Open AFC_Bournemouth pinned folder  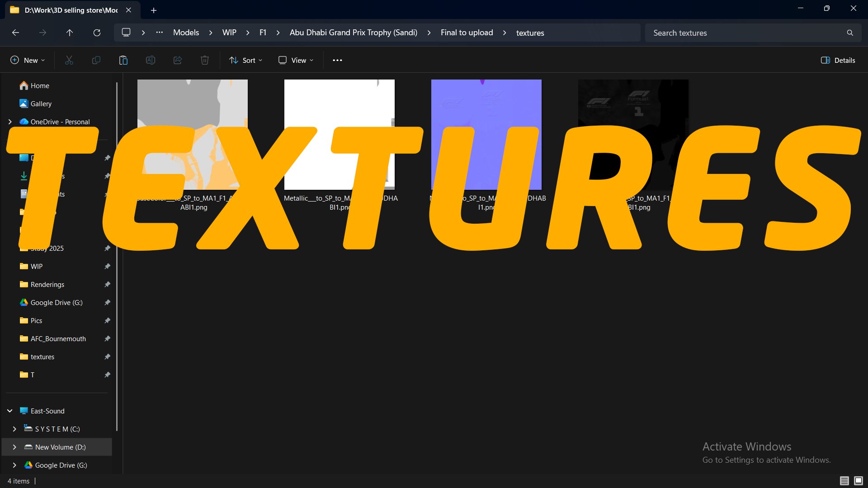(x=53, y=338)
